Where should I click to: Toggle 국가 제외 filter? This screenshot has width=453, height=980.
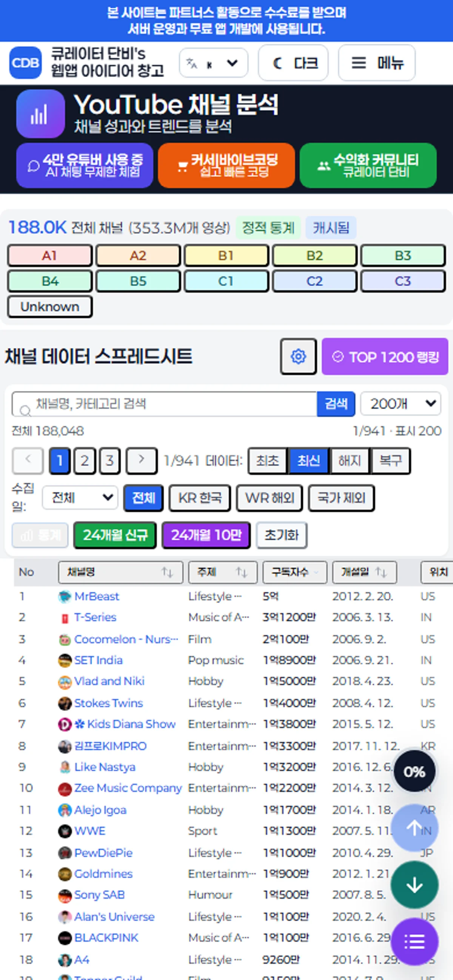(342, 498)
